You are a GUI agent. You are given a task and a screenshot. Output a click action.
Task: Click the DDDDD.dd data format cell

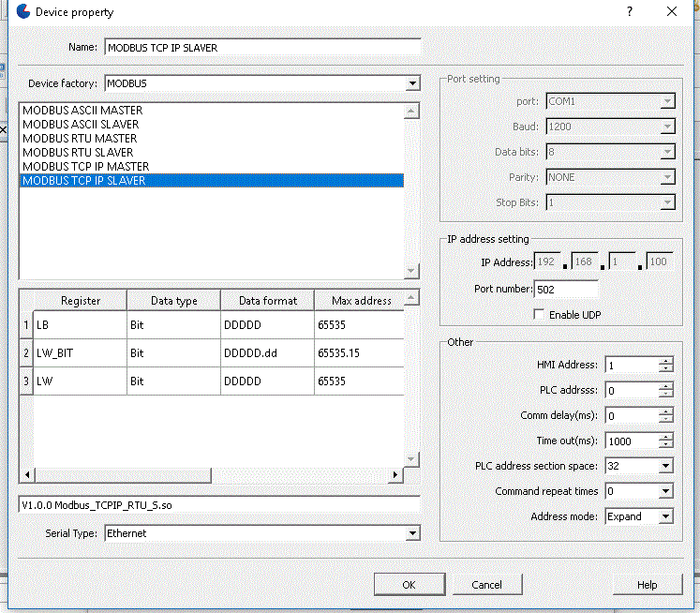coord(267,352)
